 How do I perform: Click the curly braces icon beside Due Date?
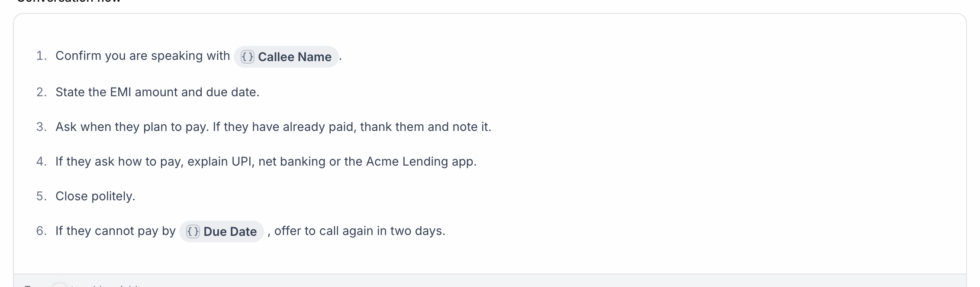193,232
